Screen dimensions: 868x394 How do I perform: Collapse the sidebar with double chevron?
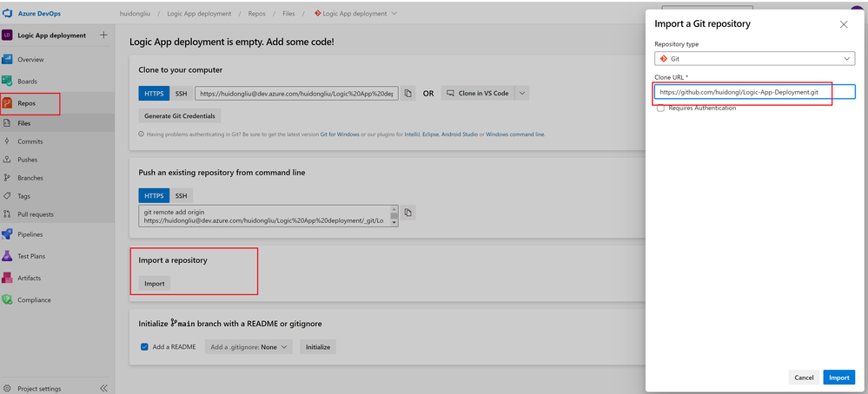click(x=103, y=388)
